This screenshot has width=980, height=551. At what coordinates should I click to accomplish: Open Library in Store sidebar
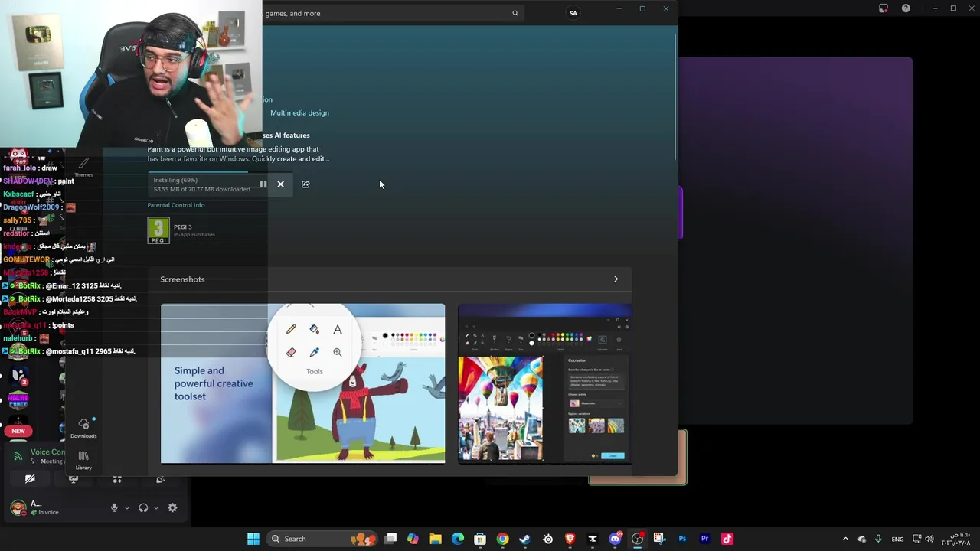[x=83, y=460]
